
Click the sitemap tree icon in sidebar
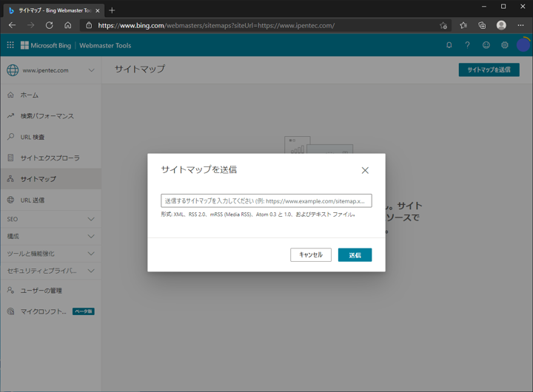coord(11,179)
